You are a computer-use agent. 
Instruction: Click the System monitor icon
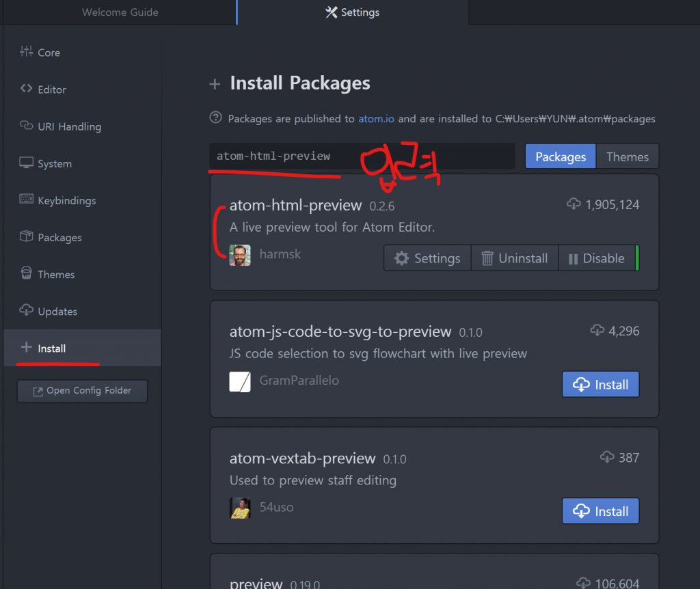27,163
